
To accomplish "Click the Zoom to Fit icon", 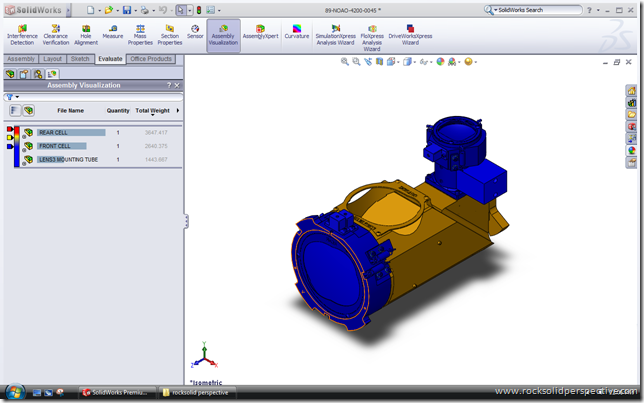I will pyautogui.click(x=345, y=62).
